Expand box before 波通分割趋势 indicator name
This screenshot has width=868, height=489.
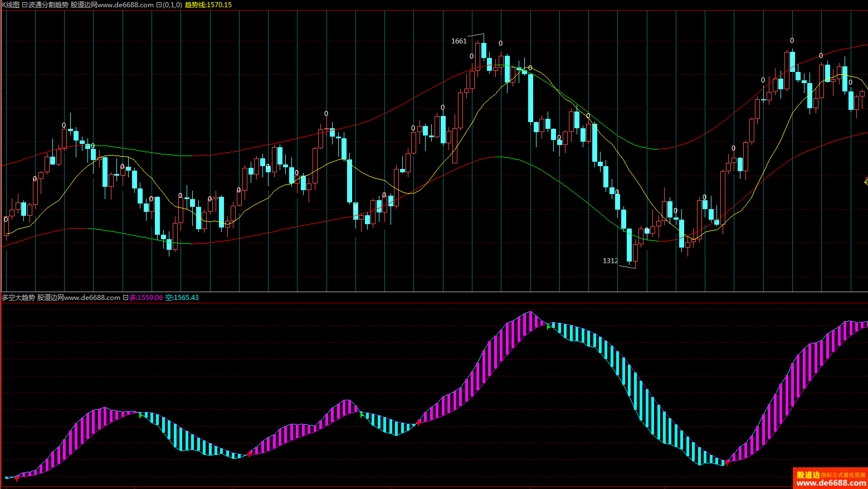[25, 5]
